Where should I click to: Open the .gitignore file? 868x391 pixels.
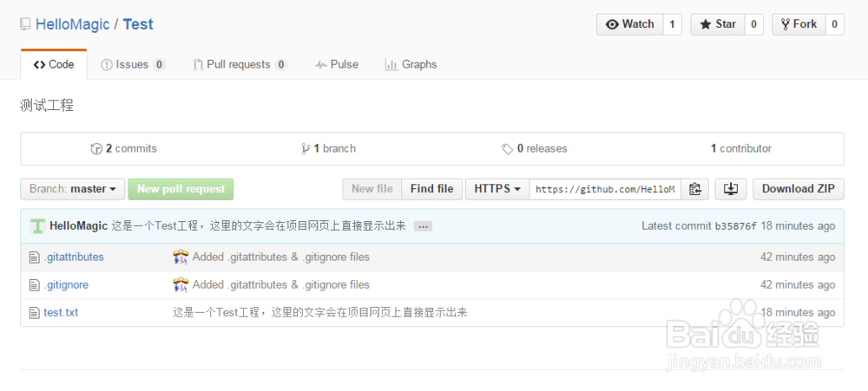point(66,285)
